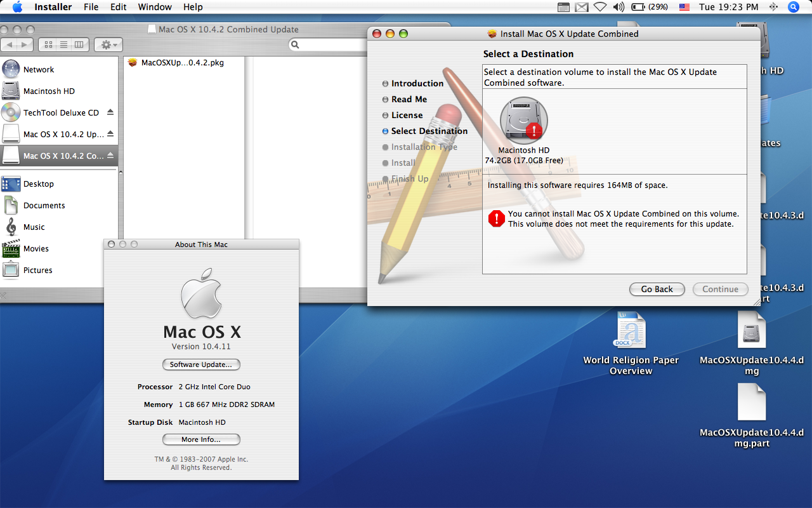Click the 'requires 164MB of space' message
The image size is (812, 508).
[577, 185]
